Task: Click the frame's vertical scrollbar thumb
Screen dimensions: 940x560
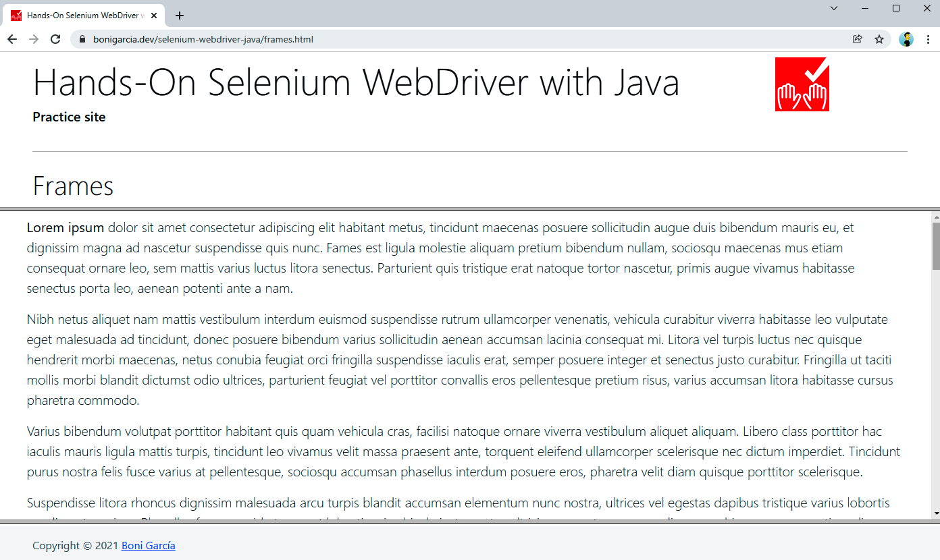Action: pos(935,246)
